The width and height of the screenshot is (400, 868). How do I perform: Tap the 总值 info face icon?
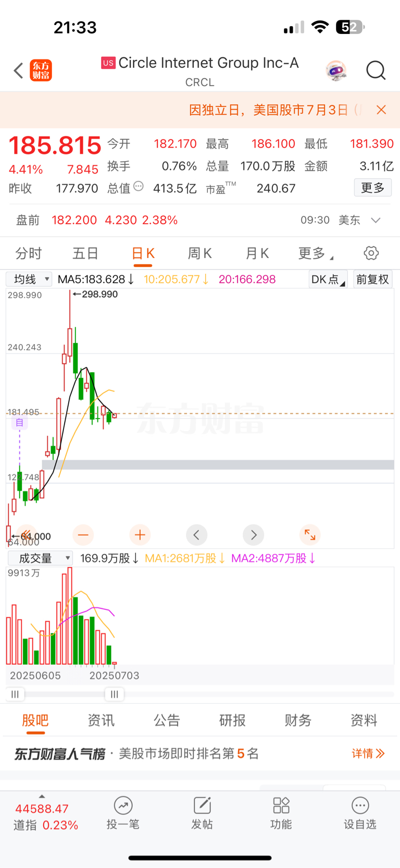click(139, 186)
